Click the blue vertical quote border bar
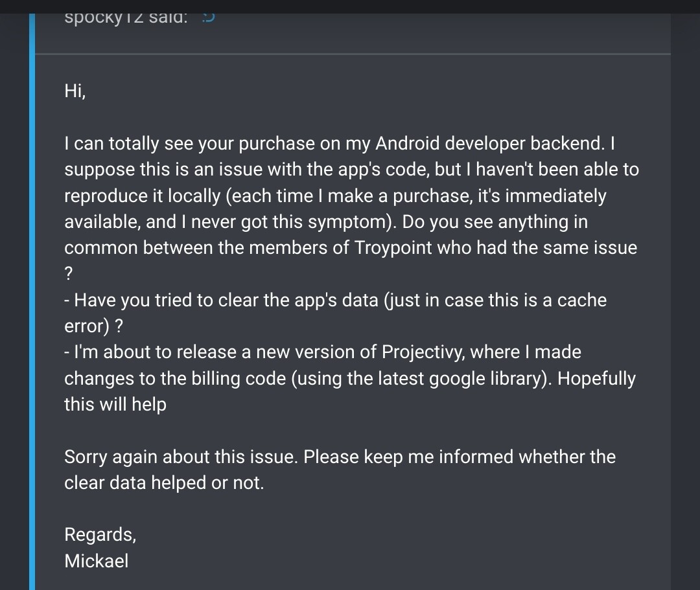700x590 pixels. [32, 301]
